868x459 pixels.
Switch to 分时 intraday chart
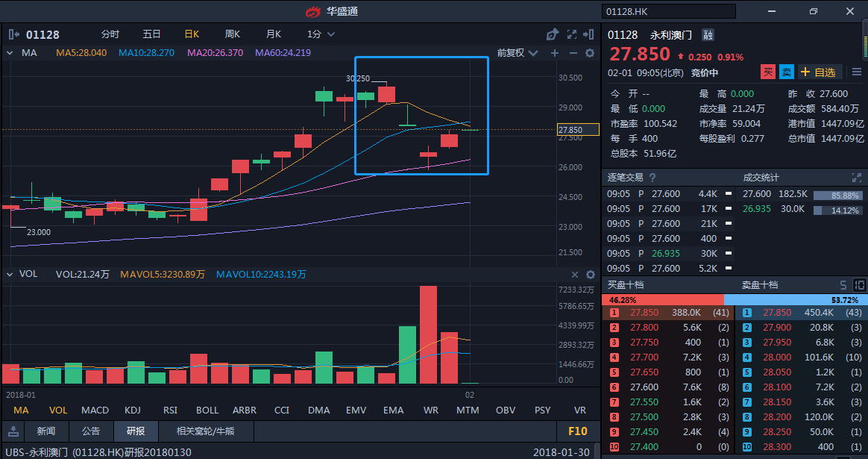tap(110, 34)
